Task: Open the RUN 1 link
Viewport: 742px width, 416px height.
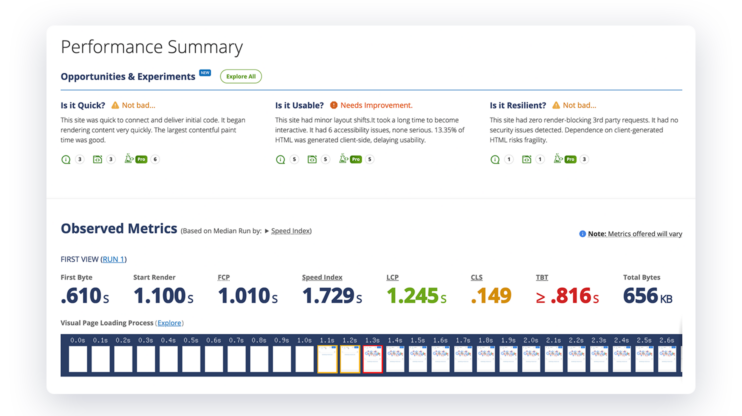Action: point(113,259)
